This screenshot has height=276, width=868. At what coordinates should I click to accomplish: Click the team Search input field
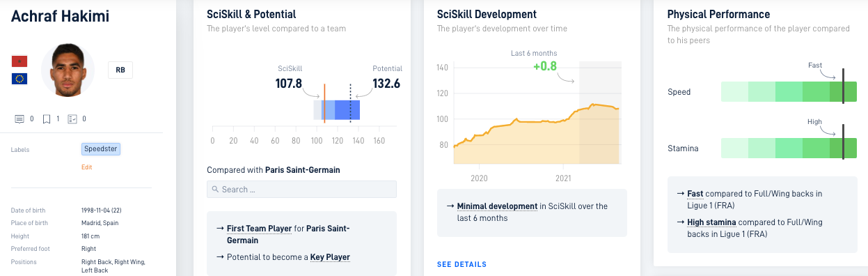(x=301, y=190)
